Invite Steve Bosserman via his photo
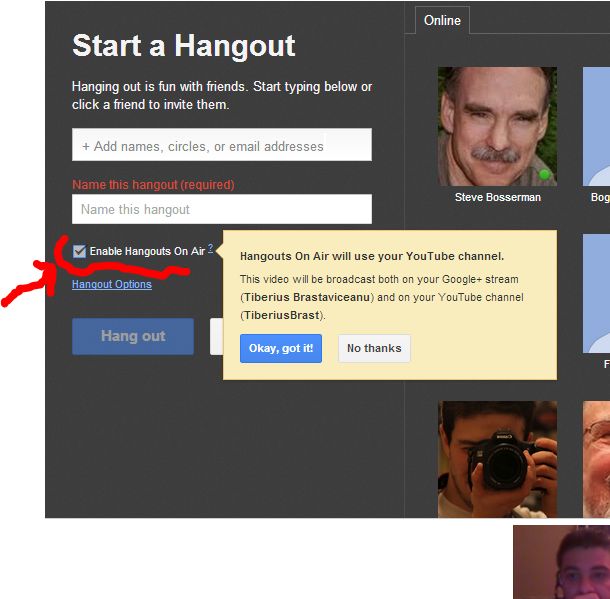This screenshot has height=599, width=610. coord(498,126)
